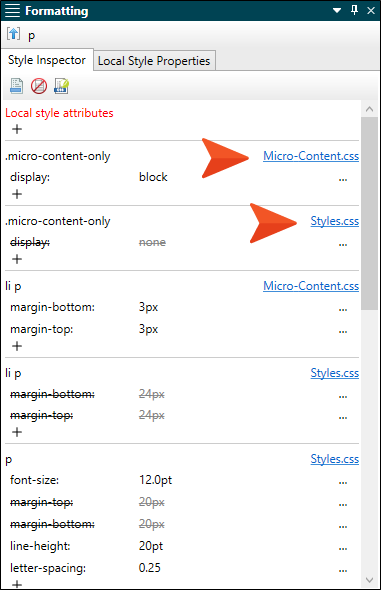Add property below display block
The image size is (381, 590).
tap(17, 194)
